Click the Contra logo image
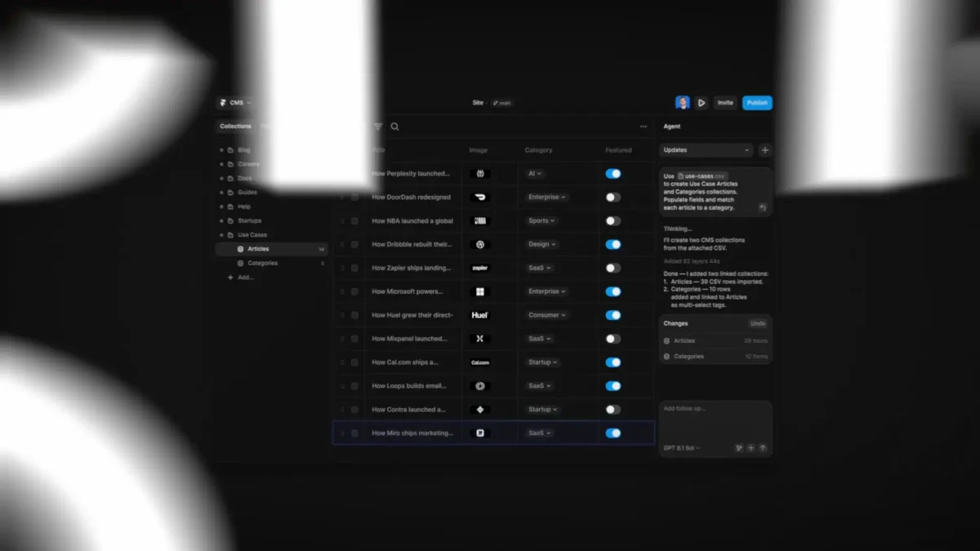This screenshot has width=980, height=551. (480, 410)
